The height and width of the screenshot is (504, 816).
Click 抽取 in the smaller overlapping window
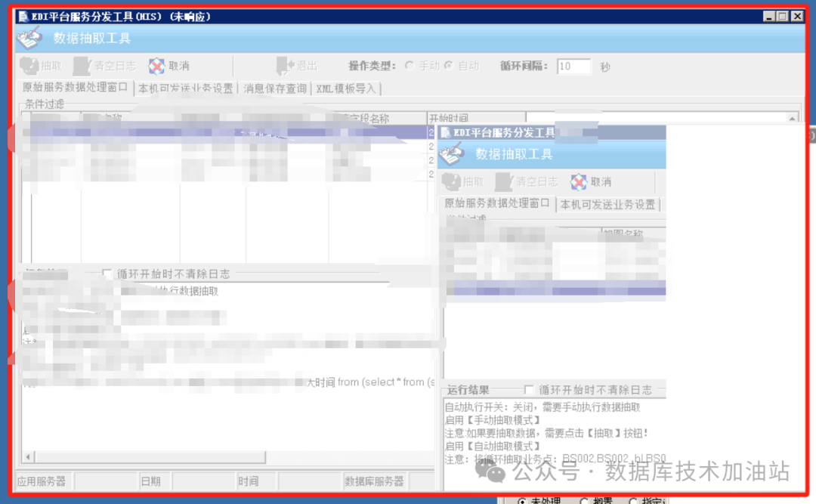point(462,181)
